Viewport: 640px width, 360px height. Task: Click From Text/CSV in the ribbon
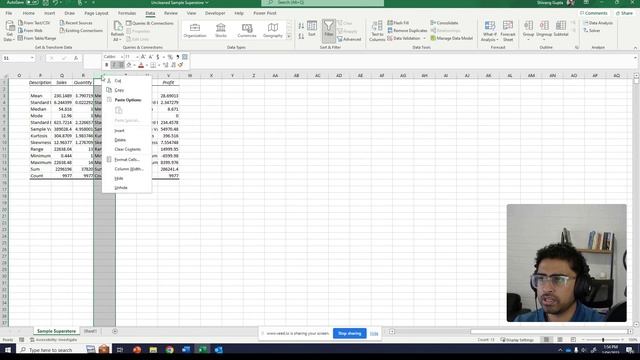(x=34, y=23)
